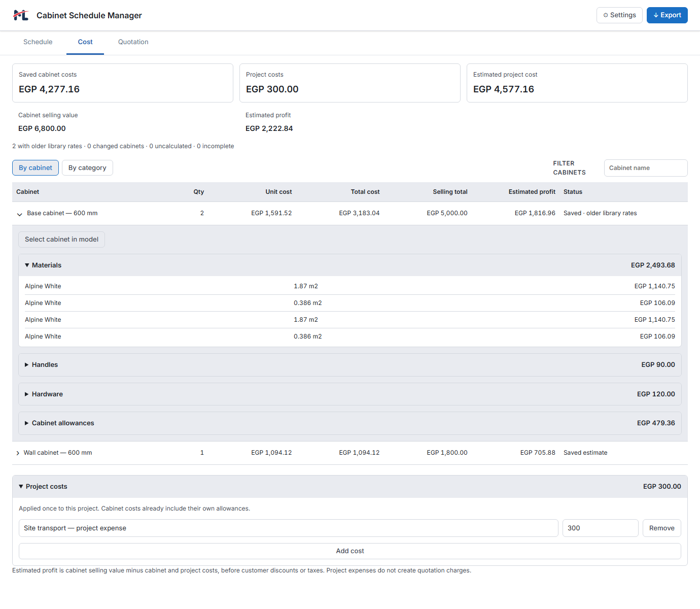Image resolution: width=700 pixels, height=609 pixels.
Task: Expand the Handles section
Action: (350, 365)
